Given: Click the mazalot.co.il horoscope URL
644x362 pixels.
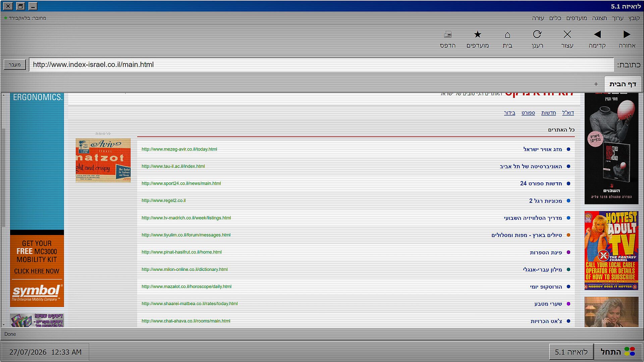Looking at the screenshot, I should [x=186, y=287].
